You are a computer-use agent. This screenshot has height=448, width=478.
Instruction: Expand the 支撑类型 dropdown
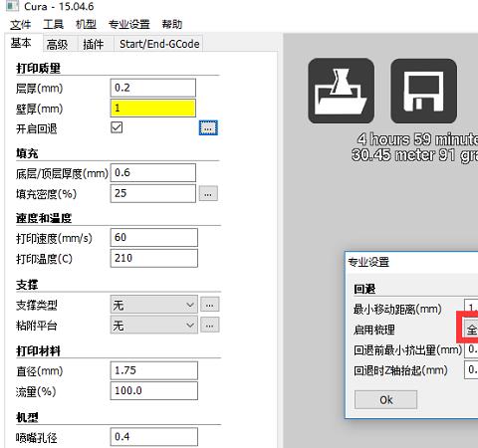pos(154,305)
